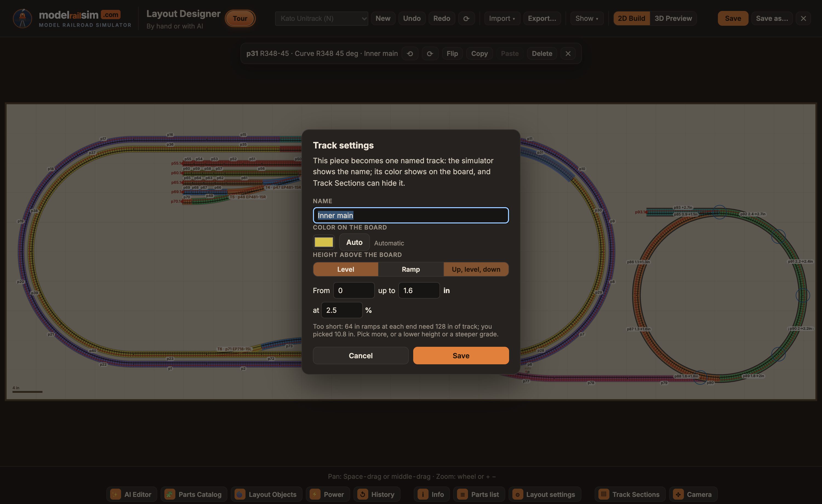Click Redo in the toolbar
This screenshot has width=822, height=504.
point(442,18)
